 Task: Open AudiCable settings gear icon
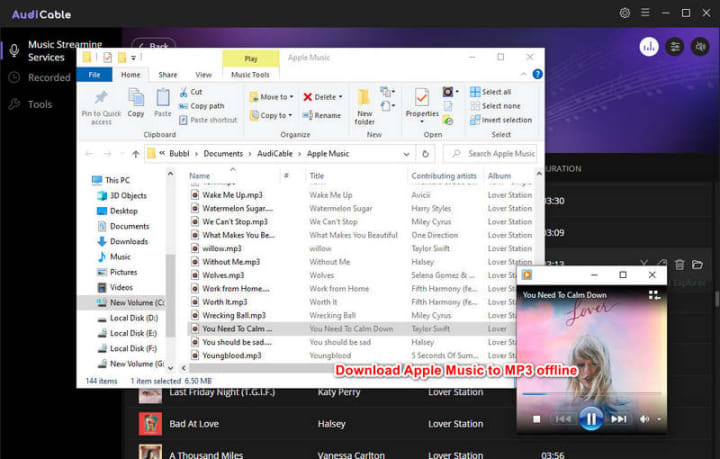[x=624, y=13]
